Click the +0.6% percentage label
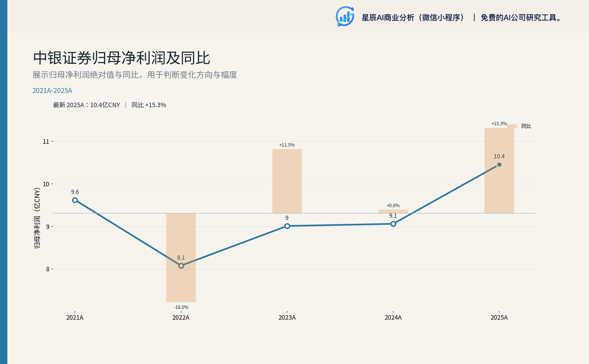Viewport: 589px width, 364px height. click(393, 205)
